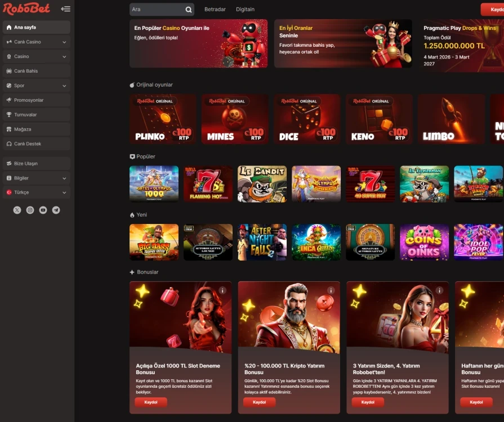The image size is (504, 422).
Task: Open Autoroulette Lounge game tile
Action: point(208,242)
